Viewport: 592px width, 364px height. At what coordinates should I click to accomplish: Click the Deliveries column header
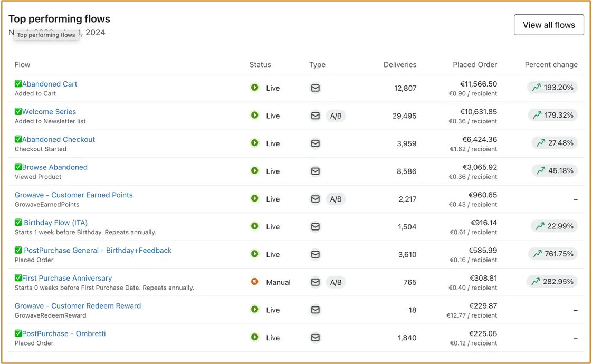coord(400,64)
